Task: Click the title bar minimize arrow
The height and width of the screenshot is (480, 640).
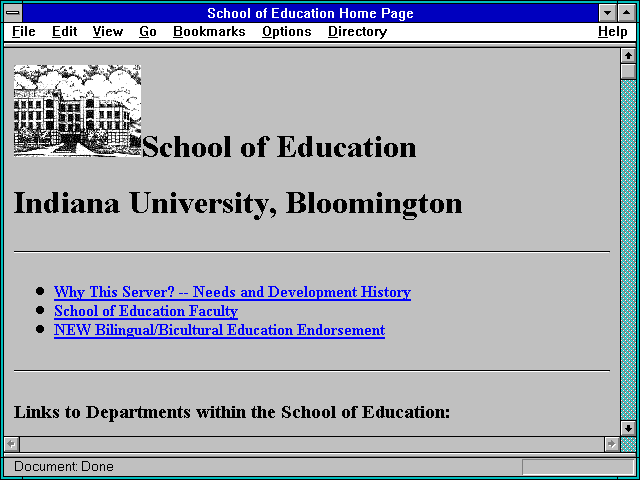Action: 607,13
